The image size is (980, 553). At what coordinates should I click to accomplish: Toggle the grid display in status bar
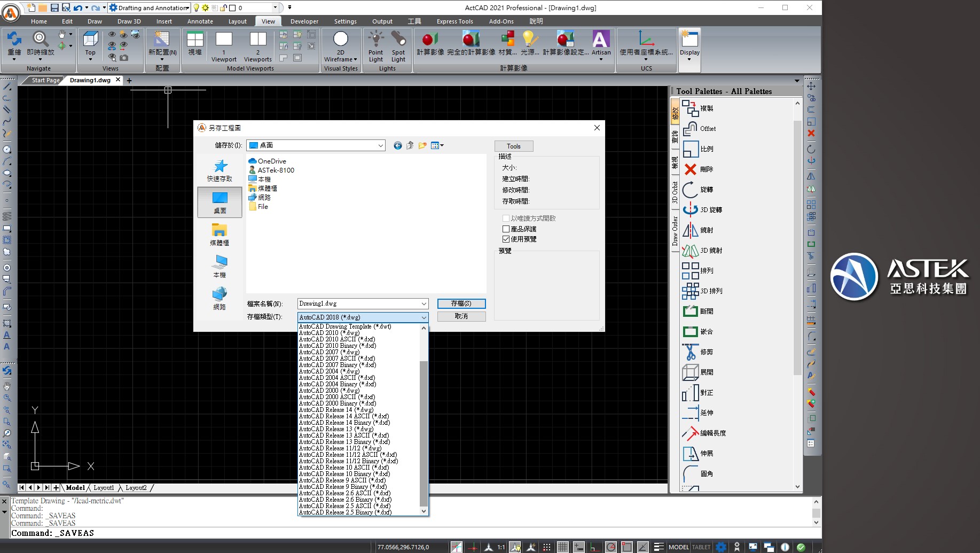click(x=562, y=547)
